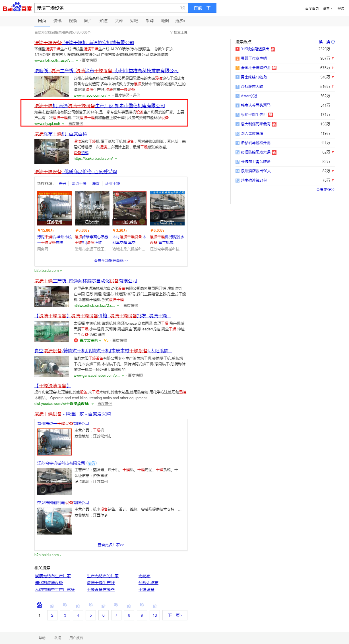Open 萍乡市凯越机电设备有限公司 thumbnail
Image resolution: width=349 pixels, height=644 pixels.
click(55, 521)
